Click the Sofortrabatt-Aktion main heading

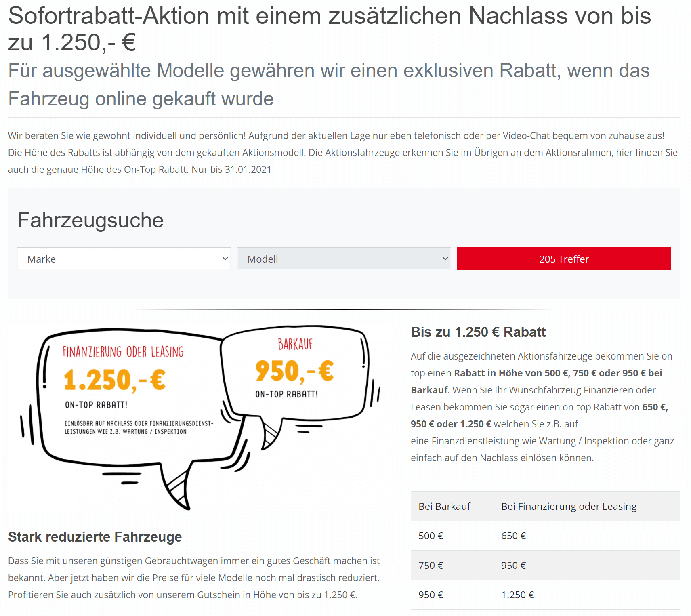(x=330, y=29)
